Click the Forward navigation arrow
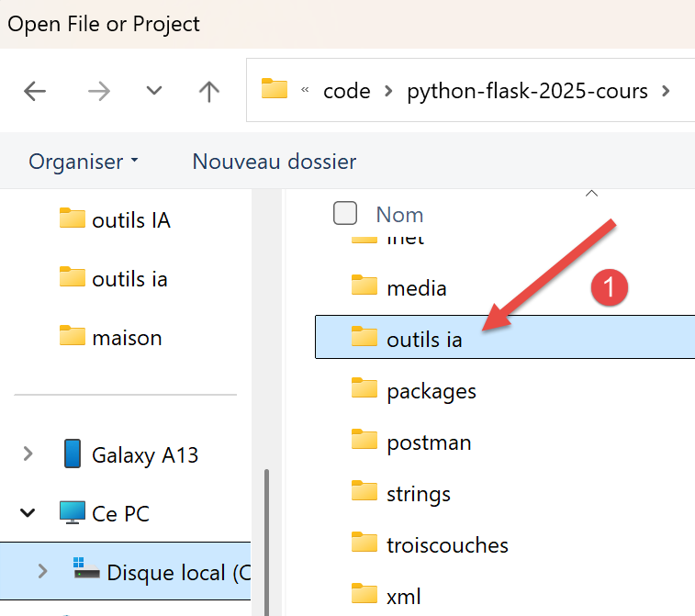695x616 pixels. tap(98, 91)
